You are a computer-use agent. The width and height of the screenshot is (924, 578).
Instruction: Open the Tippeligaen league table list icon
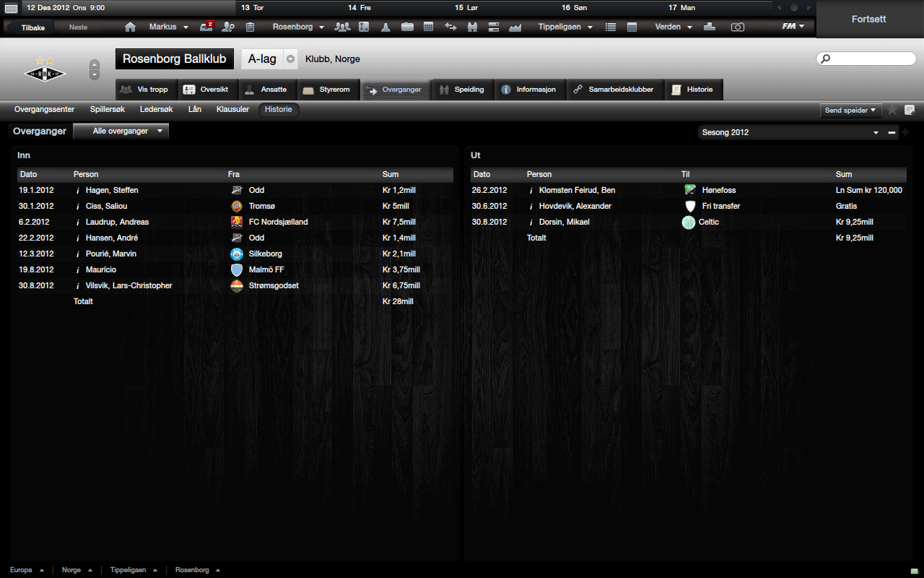click(x=611, y=27)
